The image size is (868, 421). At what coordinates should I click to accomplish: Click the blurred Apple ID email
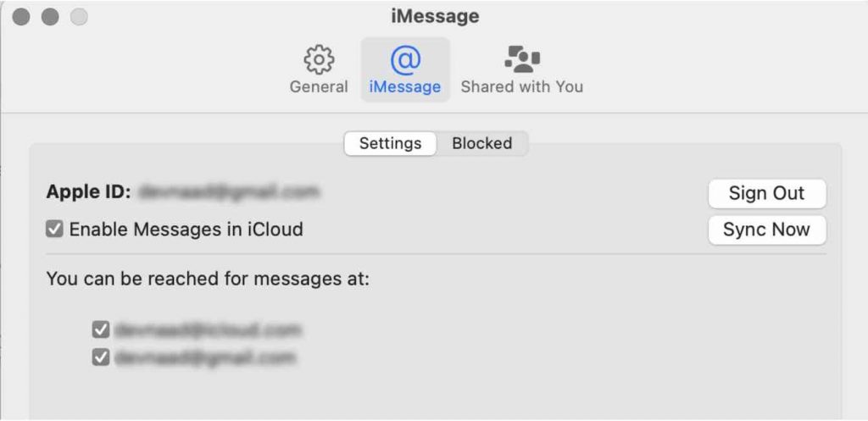(x=229, y=192)
